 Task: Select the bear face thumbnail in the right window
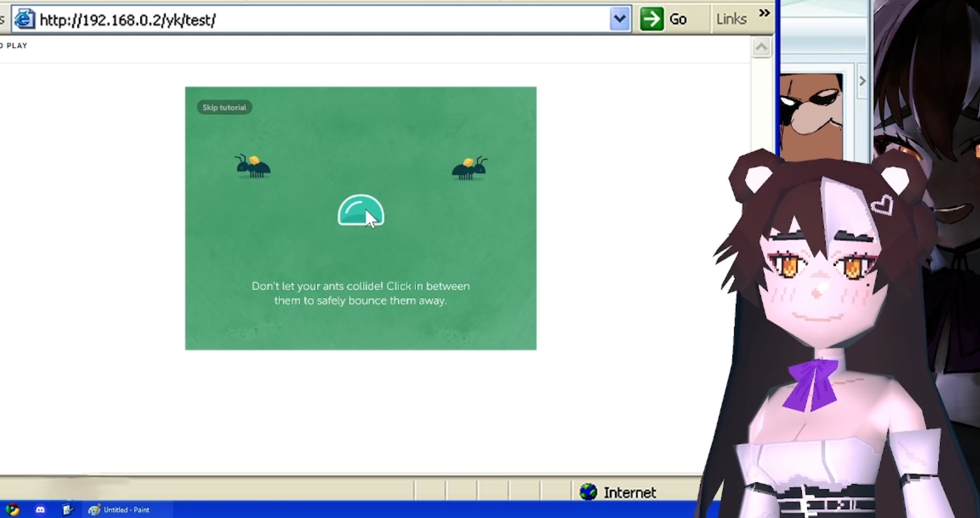click(811, 115)
